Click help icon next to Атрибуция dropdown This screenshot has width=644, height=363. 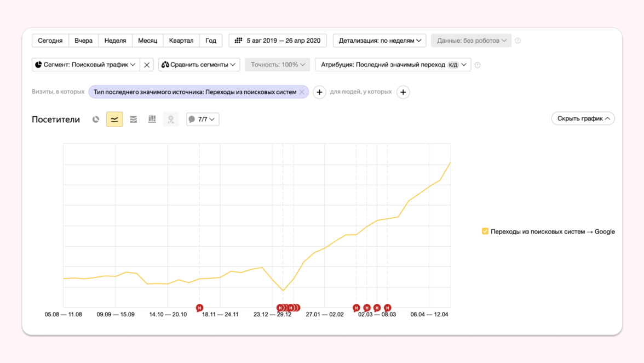(478, 65)
